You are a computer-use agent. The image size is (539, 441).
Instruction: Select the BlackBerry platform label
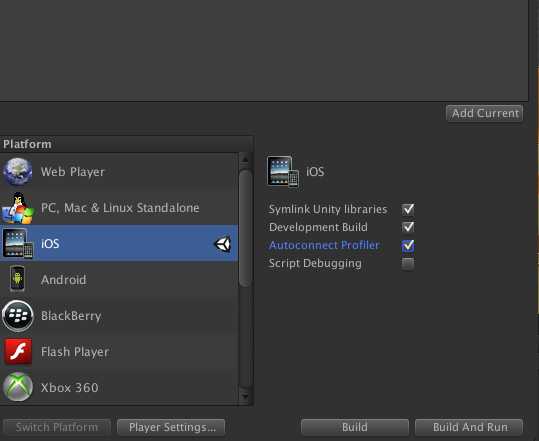71,316
